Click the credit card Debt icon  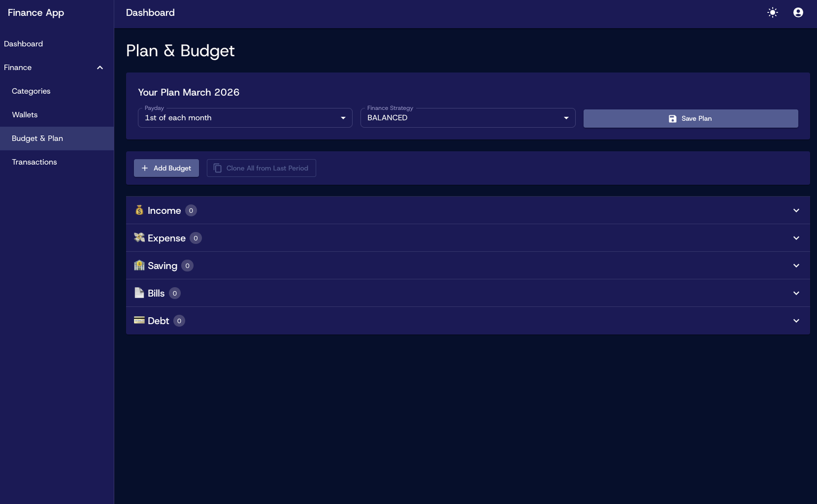click(139, 320)
